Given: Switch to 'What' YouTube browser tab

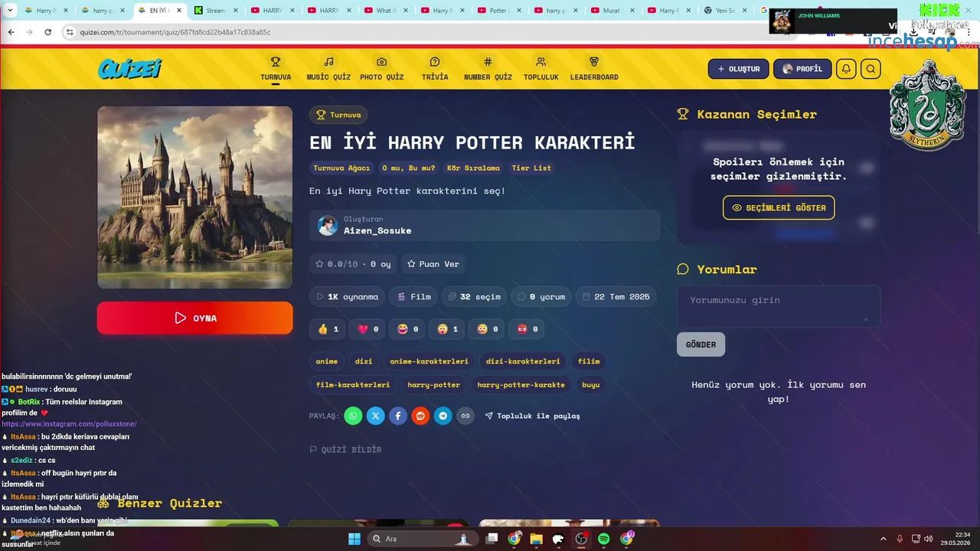Looking at the screenshot, I should pyautogui.click(x=387, y=11).
